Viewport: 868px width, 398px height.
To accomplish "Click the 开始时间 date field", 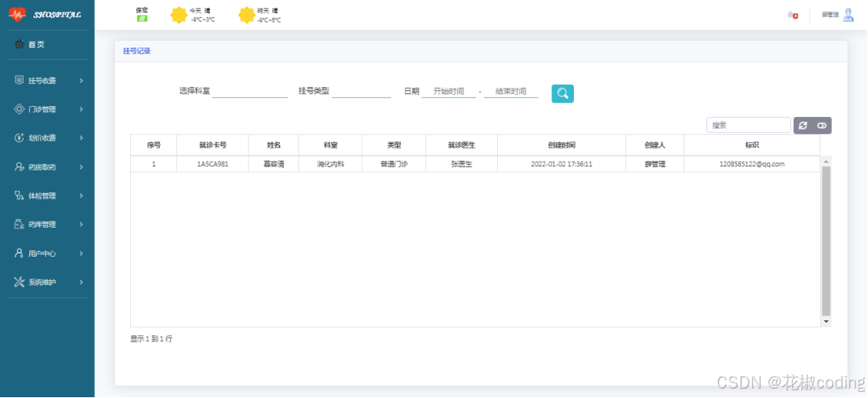I will tap(449, 92).
